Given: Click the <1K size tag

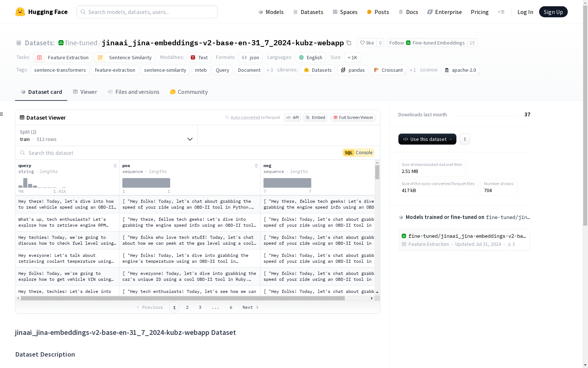Looking at the screenshot, I should [x=352, y=57].
